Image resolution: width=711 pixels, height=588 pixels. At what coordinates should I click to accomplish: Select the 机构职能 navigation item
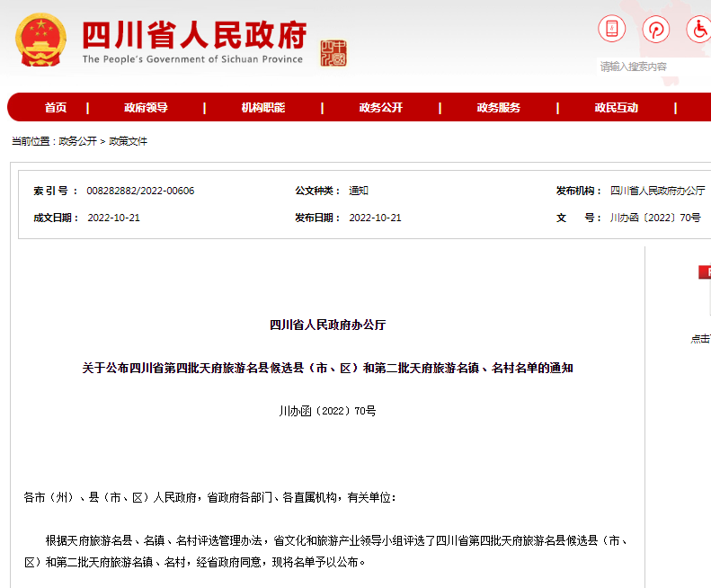click(262, 108)
